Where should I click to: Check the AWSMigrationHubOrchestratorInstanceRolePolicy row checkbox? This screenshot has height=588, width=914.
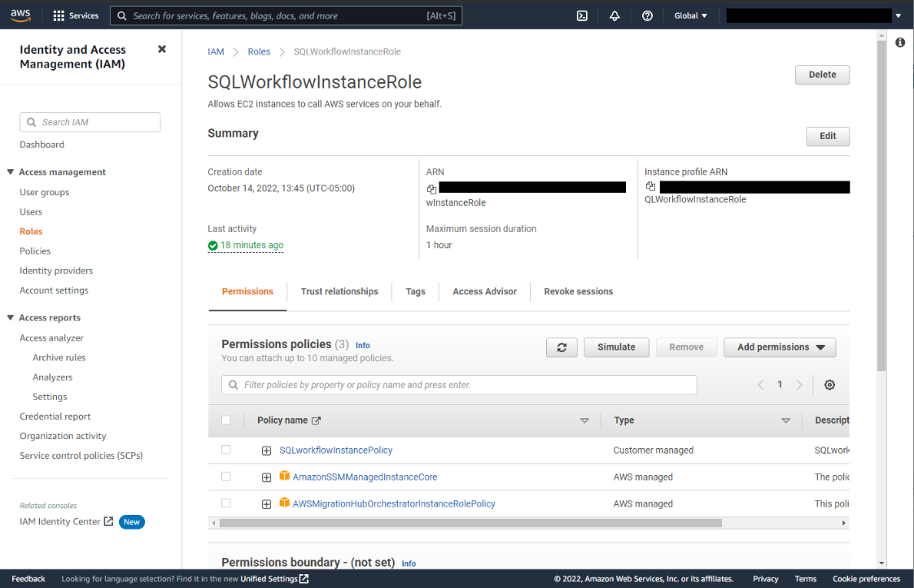point(226,503)
